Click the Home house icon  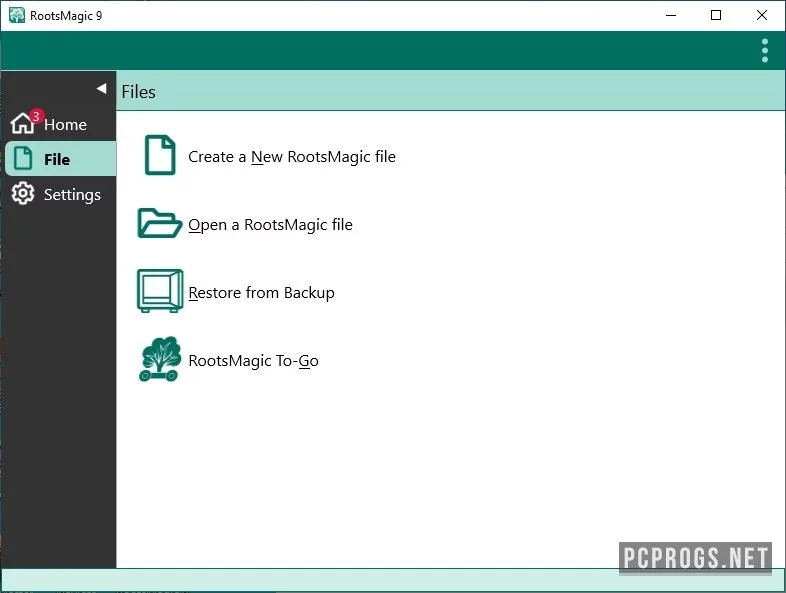(23, 123)
